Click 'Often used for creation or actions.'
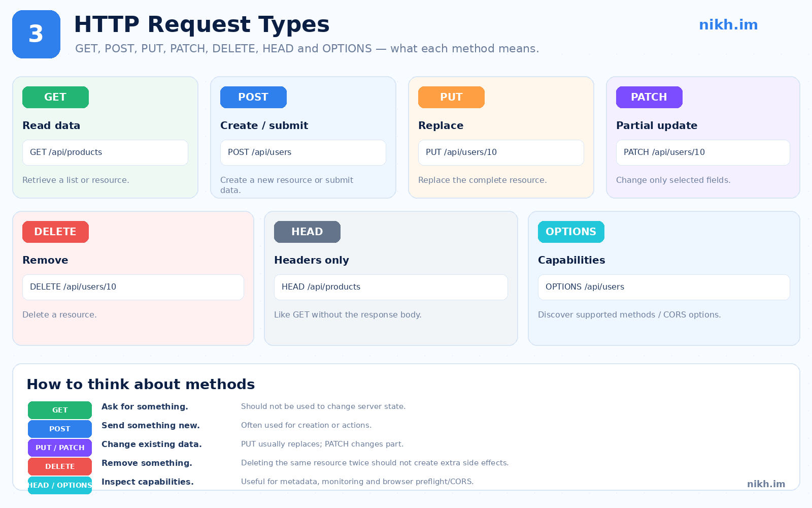The width and height of the screenshot is (812, 508). (x=307, y=425)
